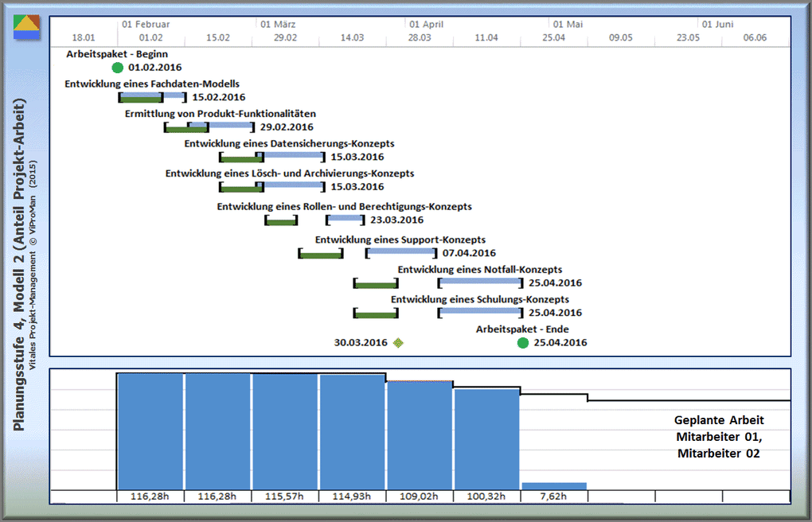Select the histogram bar above 115,57h
The image size is (812, 522).
(285, 430)
